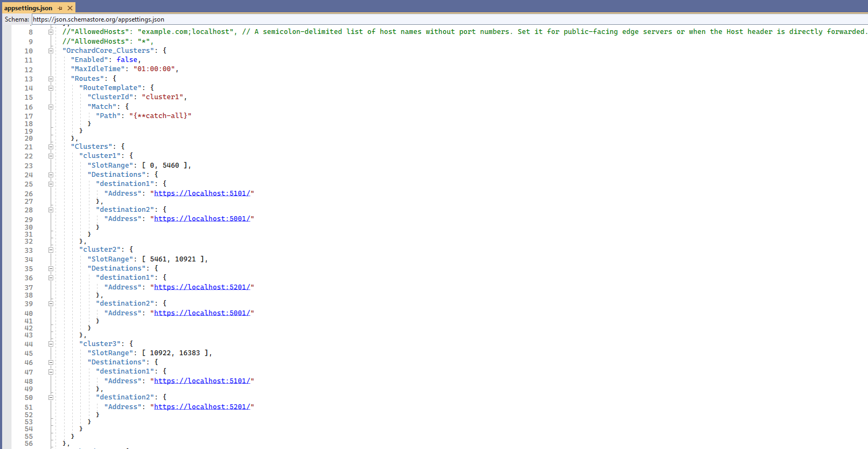
Task: Click the "OrchardCore_Clusters" key name
Action: point(108,51)
